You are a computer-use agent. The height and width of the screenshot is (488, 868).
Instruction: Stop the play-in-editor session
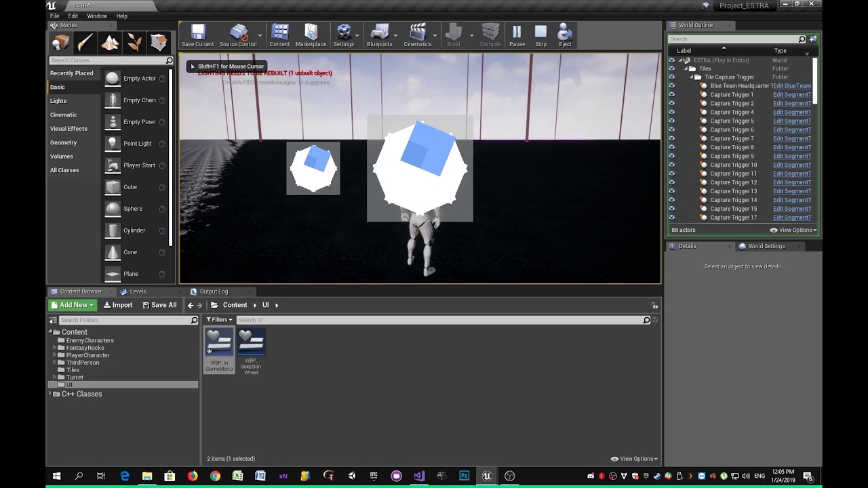pyautogui.click(x=540, y=36)
